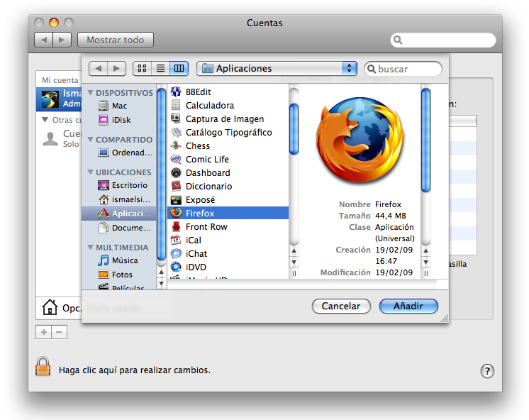Open the Aplicaciones location dropdown
The width and height of the screenshot is (529, 420).
277,69
